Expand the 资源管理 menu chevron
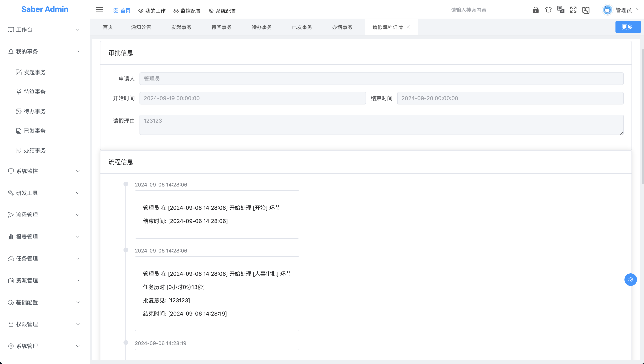The width and height of the screenshot is (644, 364). coord(78,280)
